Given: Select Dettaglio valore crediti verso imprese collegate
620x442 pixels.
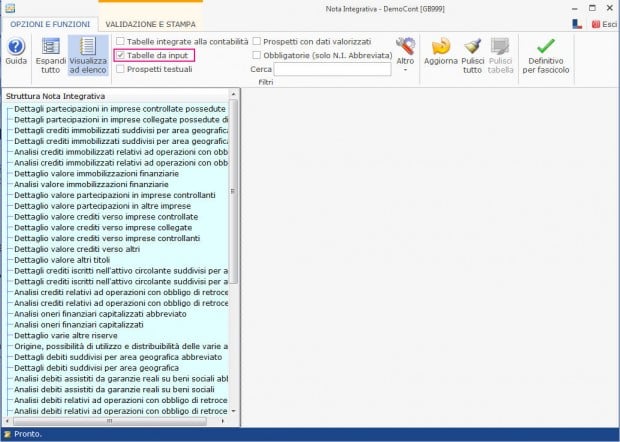Looking at the screenshot, I should [x=103, y=227].
